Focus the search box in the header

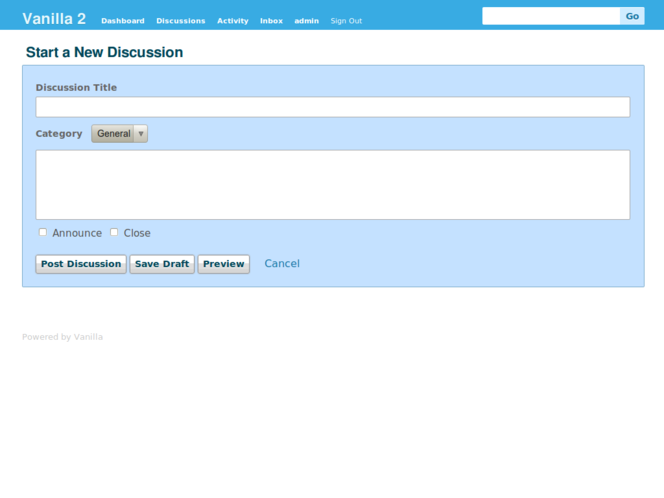point(550,16)
